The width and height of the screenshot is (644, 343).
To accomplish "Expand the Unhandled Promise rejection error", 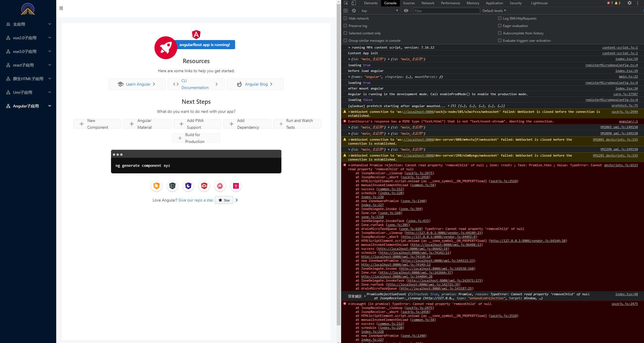I will (x=350, y=165).
